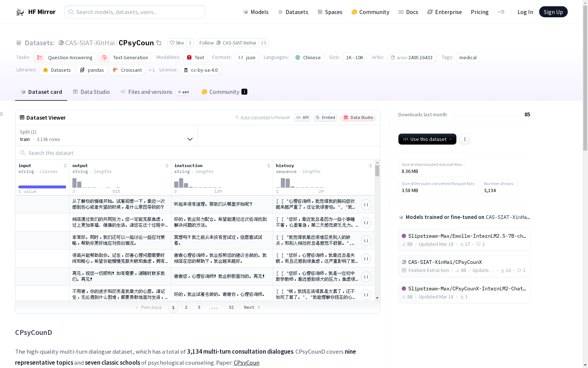Click the three-dot options button beside Use this dataset
The width and height of the screenshot is (588, 368).
[x=465, y=139]
